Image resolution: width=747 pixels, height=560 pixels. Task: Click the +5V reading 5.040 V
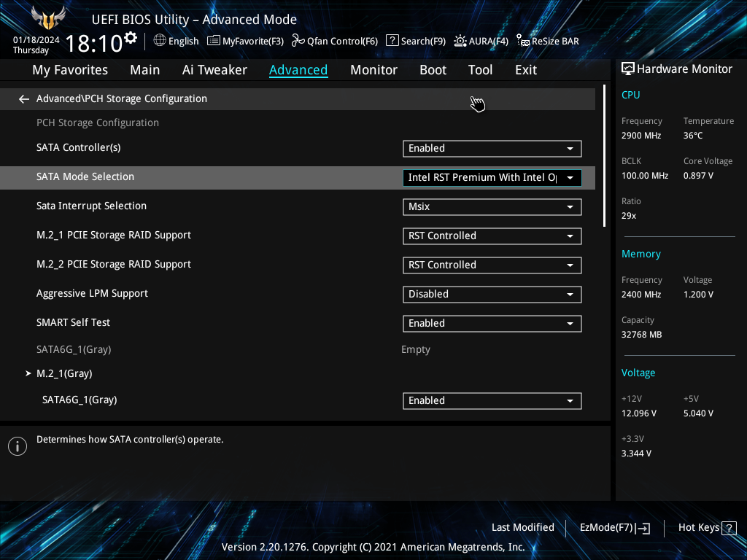[698, 413]
